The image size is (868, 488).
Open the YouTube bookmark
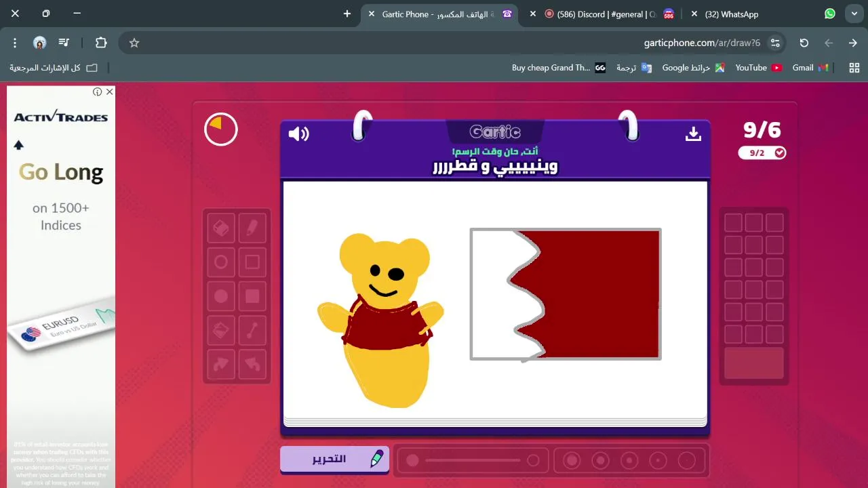tap(758, 68)
